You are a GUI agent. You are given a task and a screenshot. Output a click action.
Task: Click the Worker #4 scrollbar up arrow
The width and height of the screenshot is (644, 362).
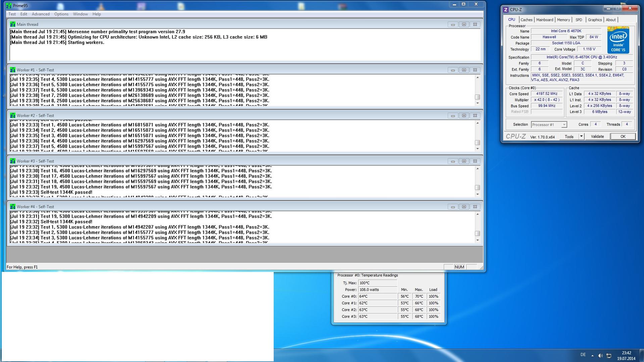[478, 214]
